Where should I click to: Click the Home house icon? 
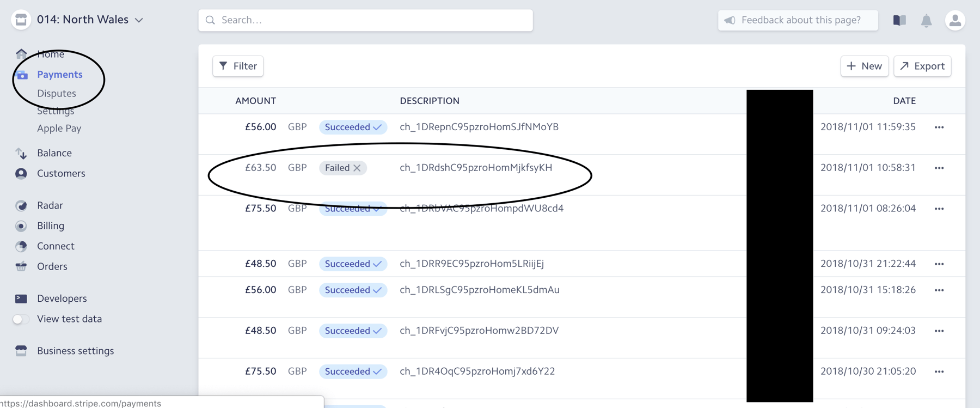21,53
